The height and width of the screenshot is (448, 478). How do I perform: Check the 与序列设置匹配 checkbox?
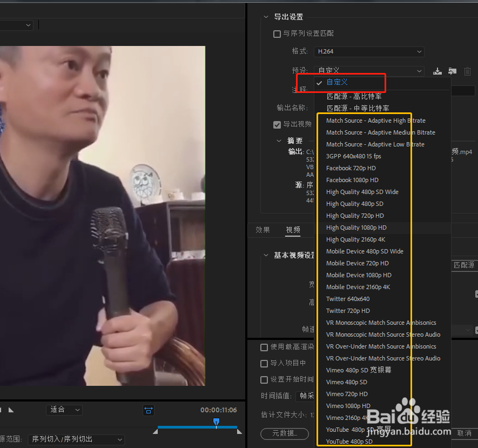[277, 34]
